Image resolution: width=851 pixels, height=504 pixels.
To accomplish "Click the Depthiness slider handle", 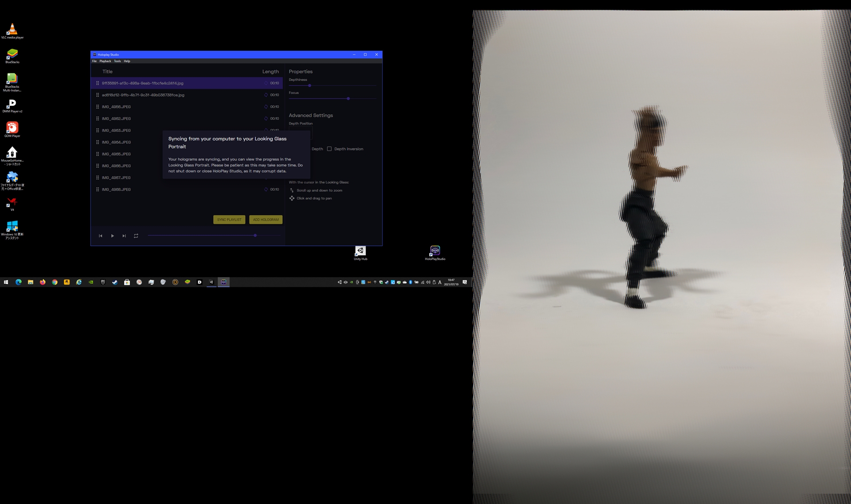I will (309, 85).
